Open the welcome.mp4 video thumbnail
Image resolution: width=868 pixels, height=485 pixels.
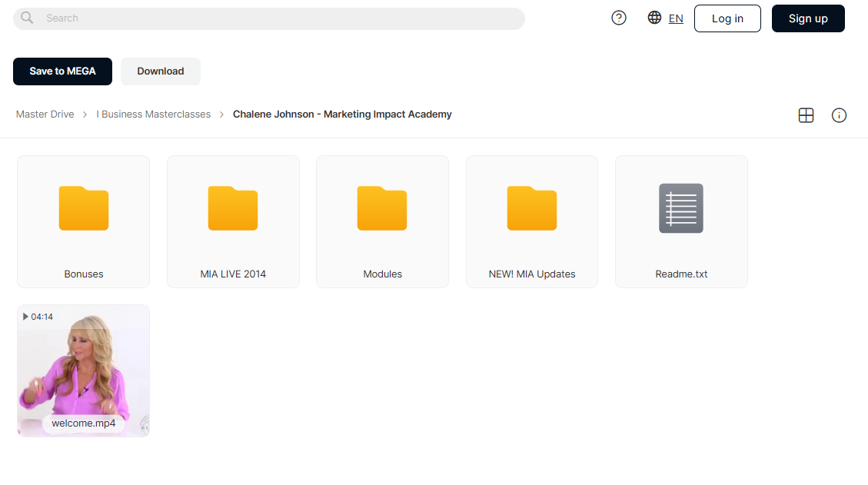click(x=84, y=371)
